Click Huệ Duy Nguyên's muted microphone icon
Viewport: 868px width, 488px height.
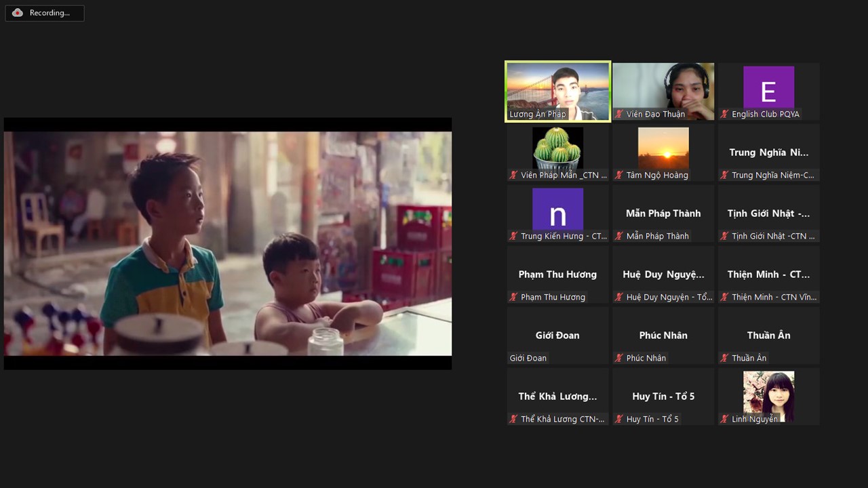(x=619, y=298)
